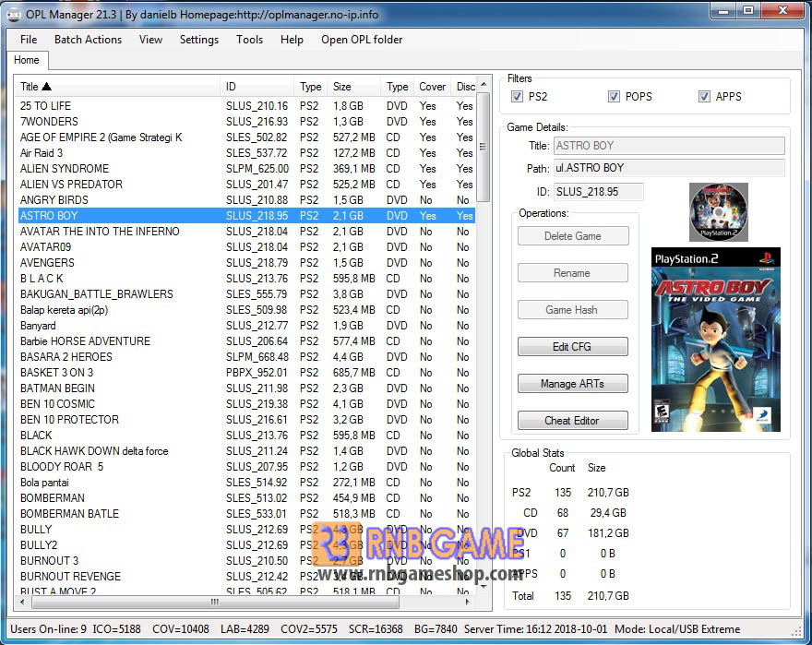Select the BURNOUT REVENGE row
This screenshot has width=812, height=645.
point(246,576)
